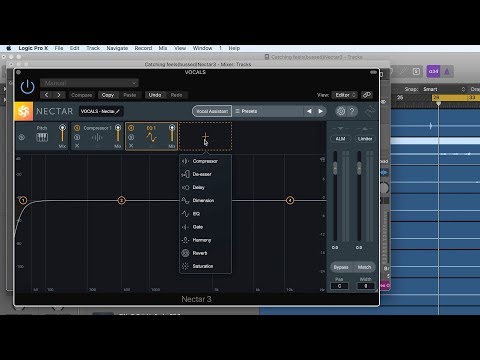Choose Harmony from module menu
This screenshot has height=360, width=480.
(205, 240)
